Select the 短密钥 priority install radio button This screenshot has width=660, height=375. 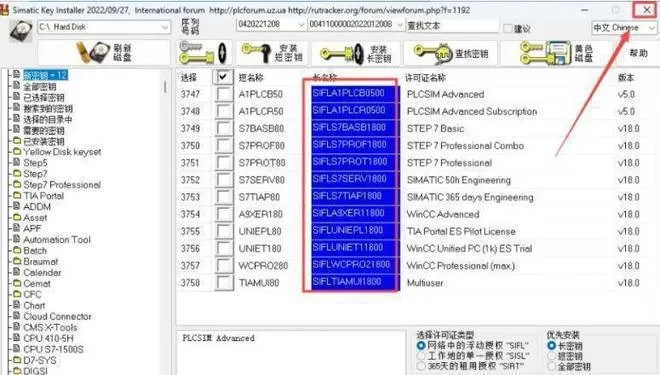pyautogui.click(x=551, y=356)
